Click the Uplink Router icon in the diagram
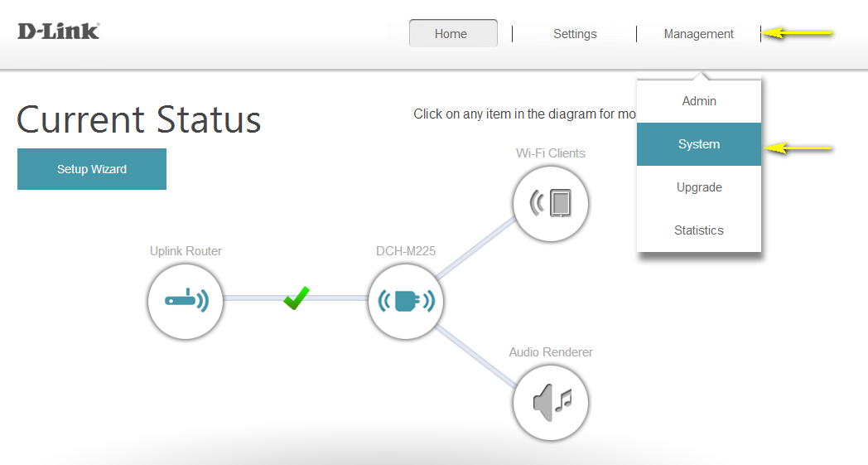The height and width of the screenshot is (465, 868). click(186, 299)
